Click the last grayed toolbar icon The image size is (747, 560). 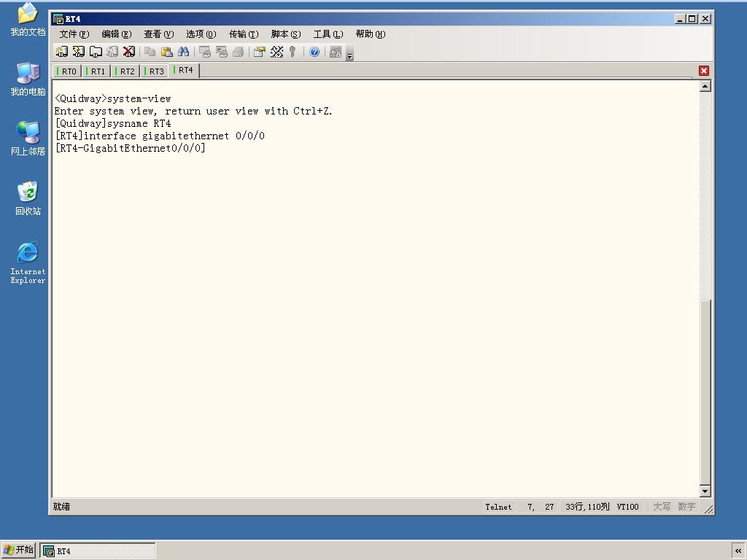pyautogui.click(x=336, y=52)
